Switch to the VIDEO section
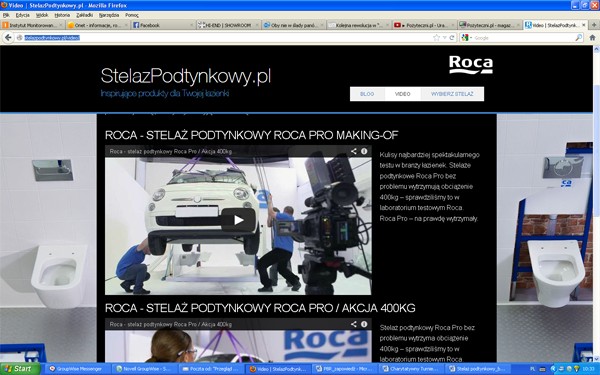This screenshot has height=375, width=600. tap(403, 94)
